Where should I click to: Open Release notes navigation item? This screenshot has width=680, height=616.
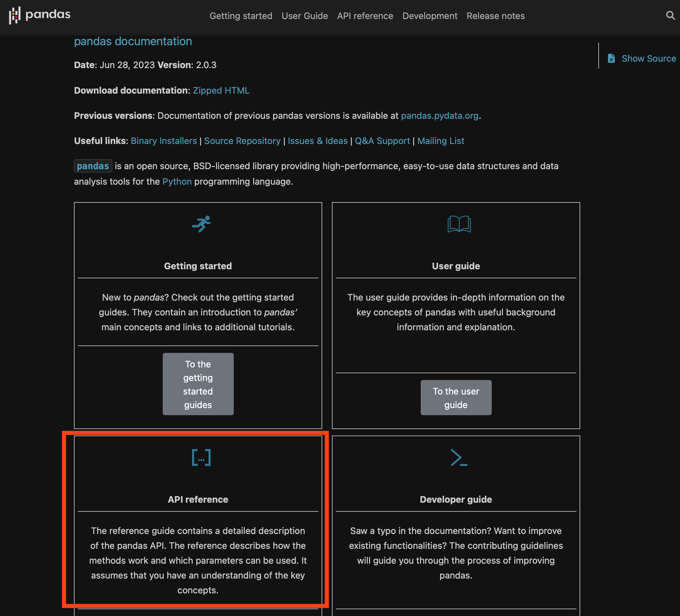[496, 16]
